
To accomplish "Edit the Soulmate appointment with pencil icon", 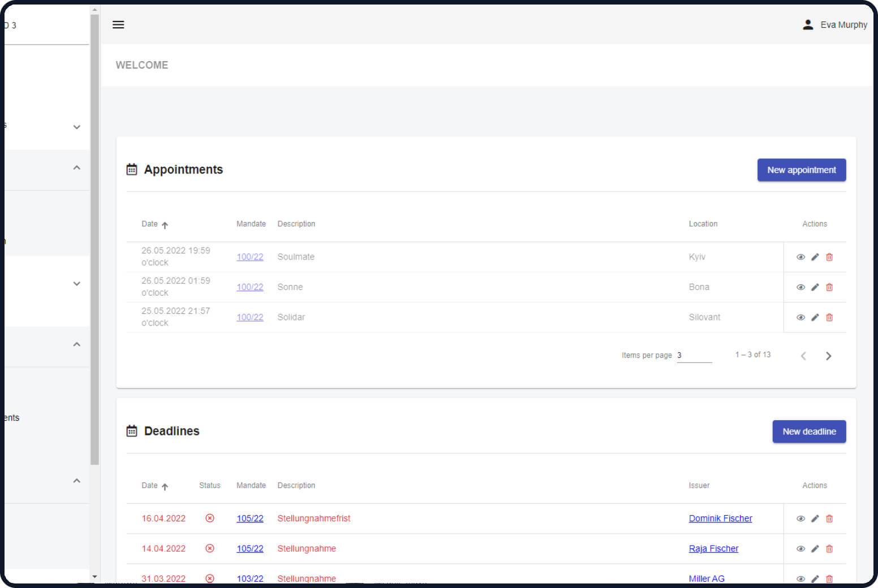I will pos(815,257).
